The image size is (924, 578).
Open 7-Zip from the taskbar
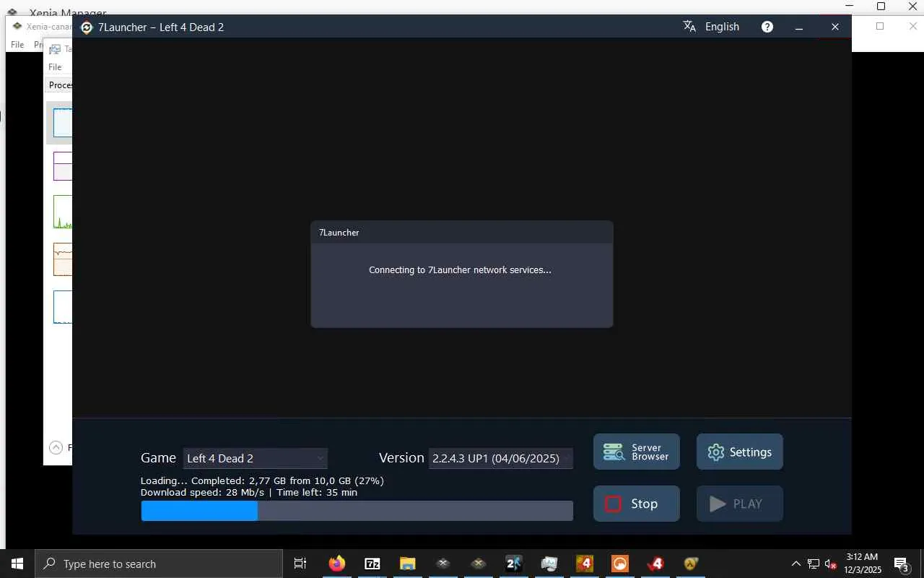point(372,564)
